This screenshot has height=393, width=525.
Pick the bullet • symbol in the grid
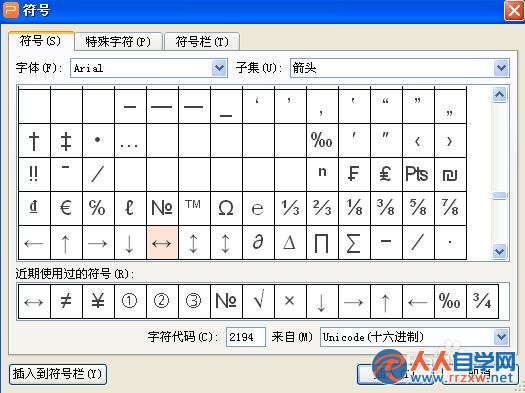coord(98,141)
